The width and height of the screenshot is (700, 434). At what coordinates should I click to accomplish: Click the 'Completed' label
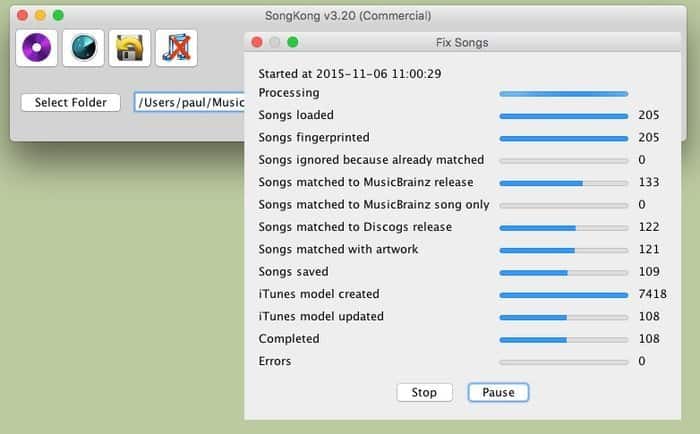289,339
